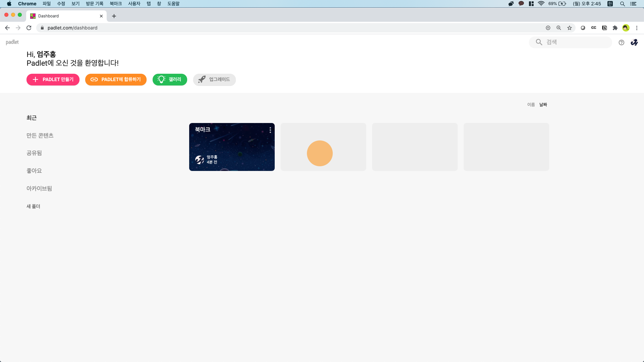Screen dimensions: 644x362
Task: Open the Chrome extensions puzzle icon
Action: [615, 28]
